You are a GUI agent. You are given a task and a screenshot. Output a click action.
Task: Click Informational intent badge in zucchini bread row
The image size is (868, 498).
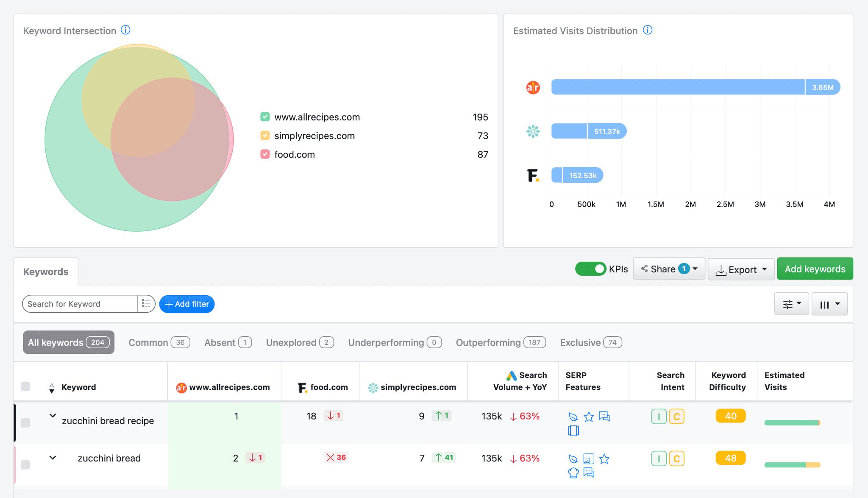coord(659,459)
